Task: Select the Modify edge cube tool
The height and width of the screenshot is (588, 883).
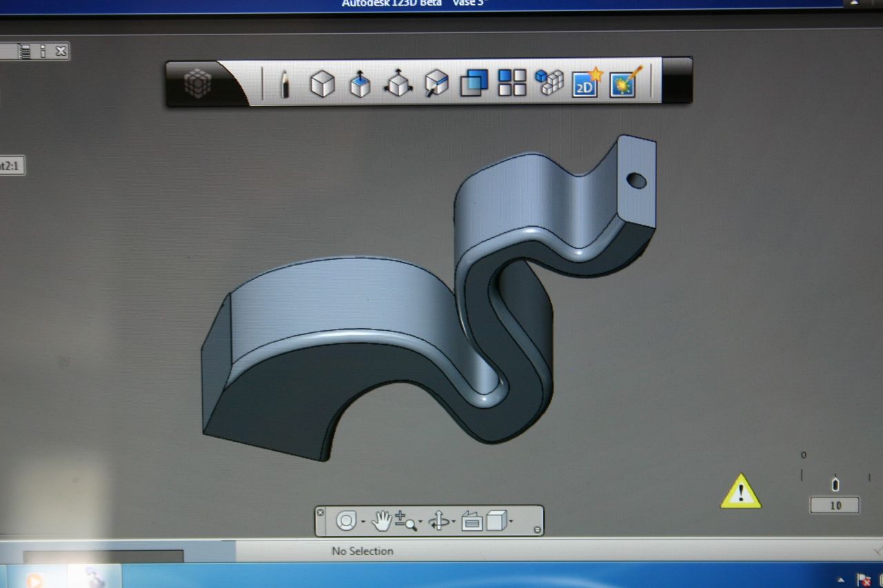Action: [x=436, y=83]
